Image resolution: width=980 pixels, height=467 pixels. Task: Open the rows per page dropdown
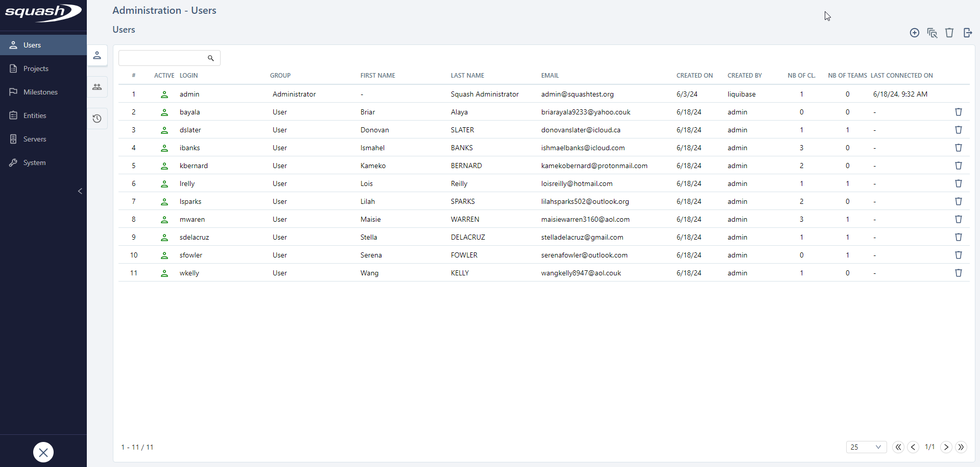866,447
